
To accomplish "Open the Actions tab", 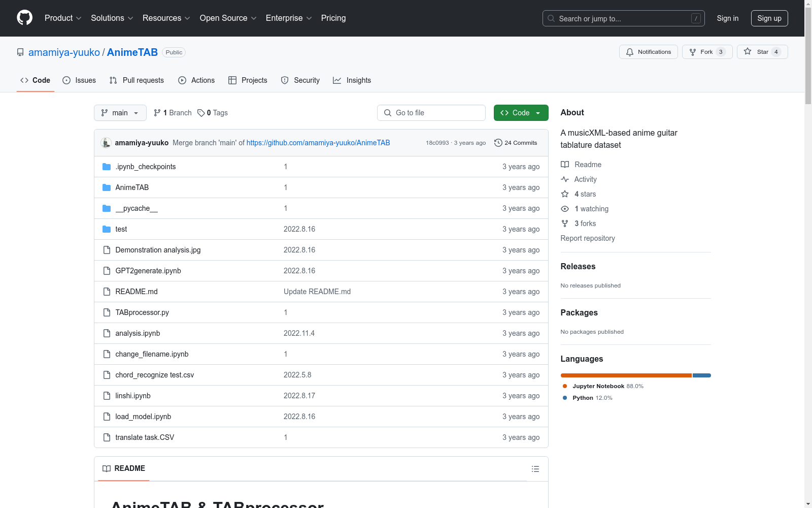I will pyautogui.click(x=196, y=80).
